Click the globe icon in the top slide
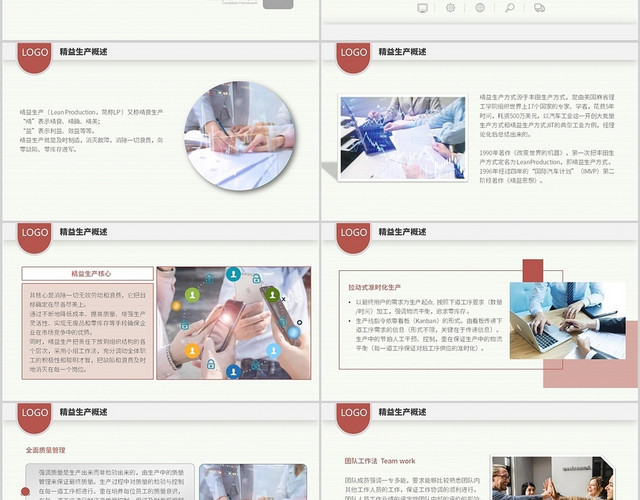Image resolution: width=640 pixels, height=500 pixels. pyautogui.click(x=480, y=8)
